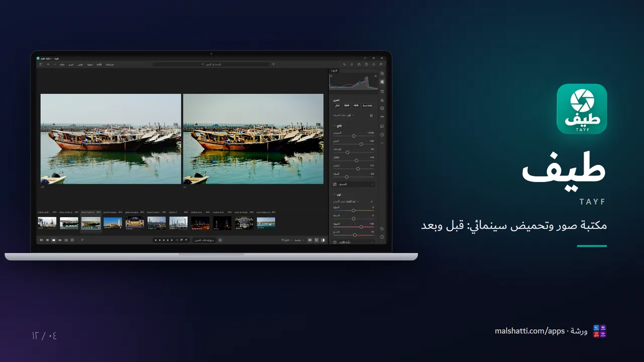This screenshot has height=362, width=644.
Task: Open the photo info icon
Action: (382, 237)
